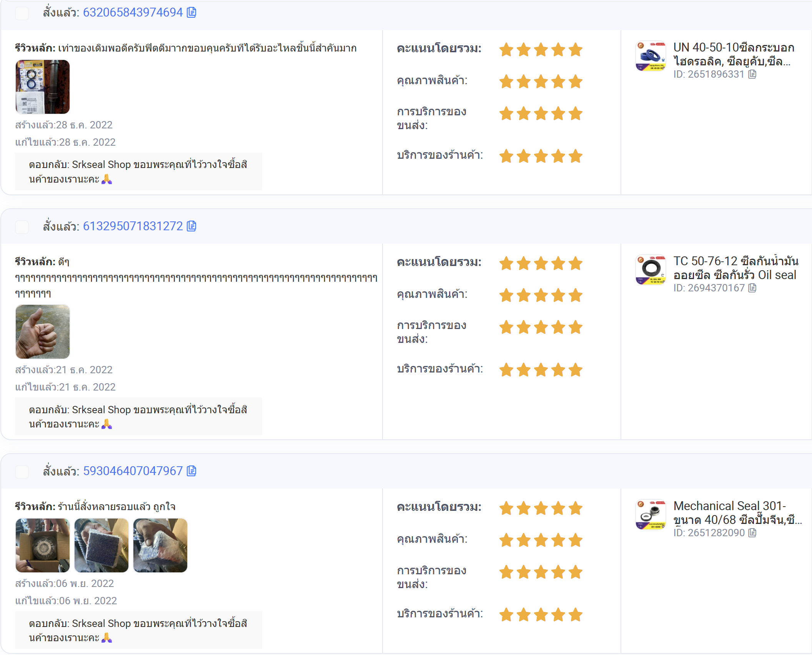View thumbs-up review photo

43,332
